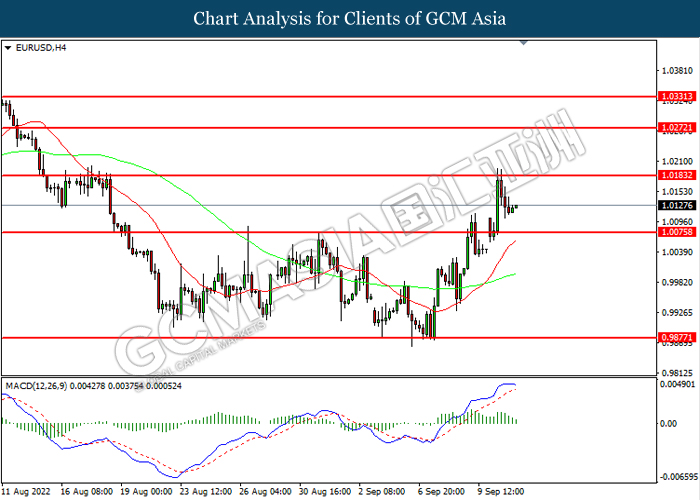Click the chart shift triangle marker at top

(524, 43)
